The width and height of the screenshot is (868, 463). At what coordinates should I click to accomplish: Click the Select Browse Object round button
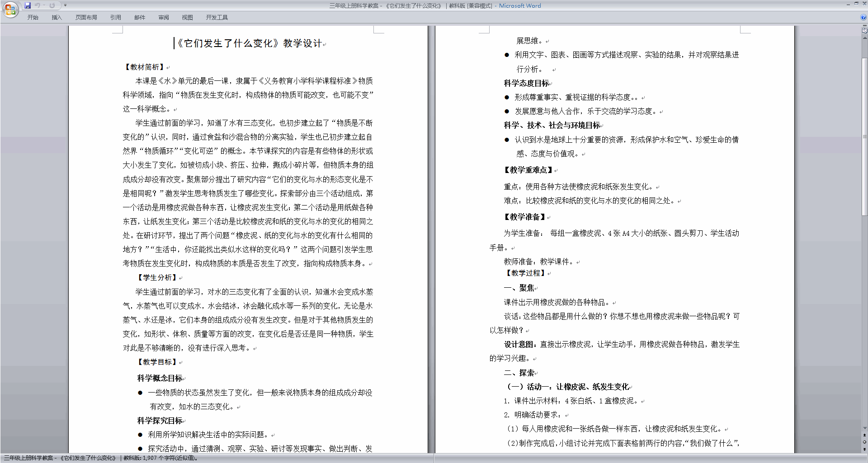click(865, 442)
